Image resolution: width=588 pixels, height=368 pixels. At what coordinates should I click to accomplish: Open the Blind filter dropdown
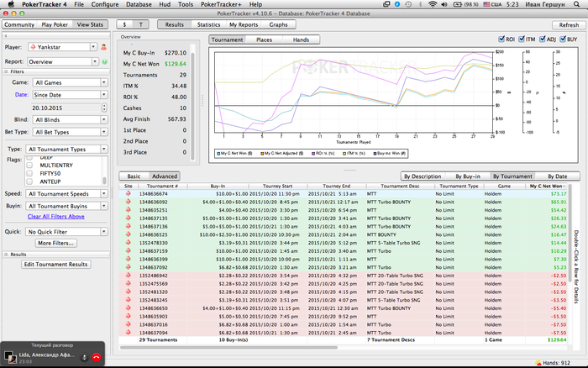pos(70,119)
